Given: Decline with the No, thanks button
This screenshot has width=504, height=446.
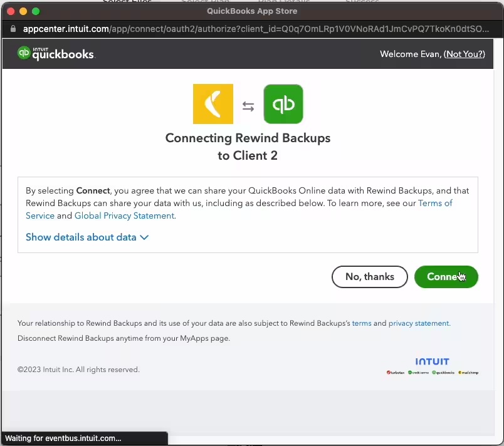Looking at the screenshot, I should coord(370,276).
